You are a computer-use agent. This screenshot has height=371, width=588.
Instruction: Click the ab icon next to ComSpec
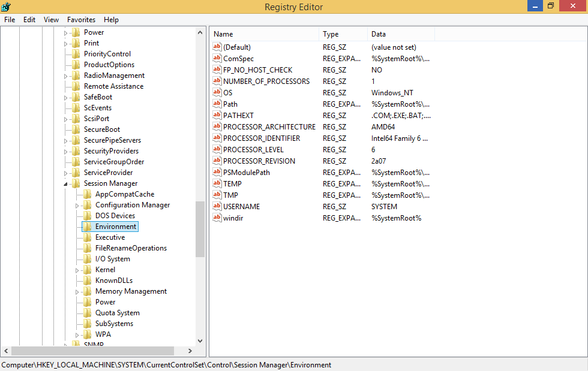coord(217,58)
